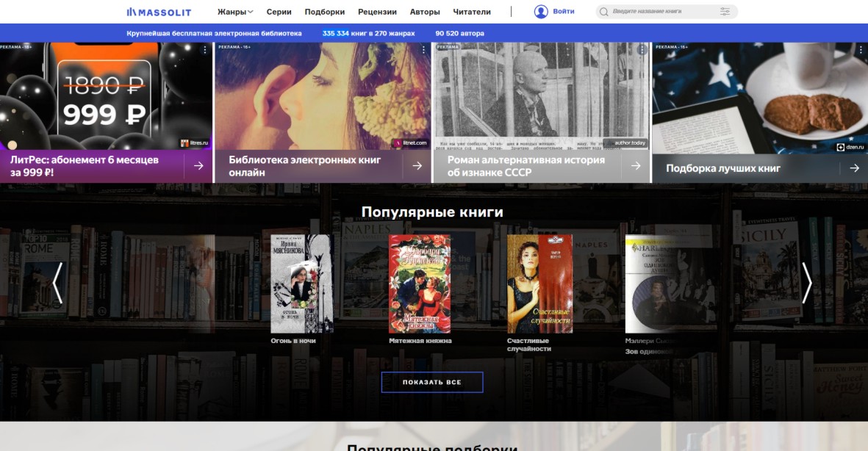Open 'Счастливые случайности' book title link
Image resolution: width=868 pixels, height=451 pixels.
point(528,344)
